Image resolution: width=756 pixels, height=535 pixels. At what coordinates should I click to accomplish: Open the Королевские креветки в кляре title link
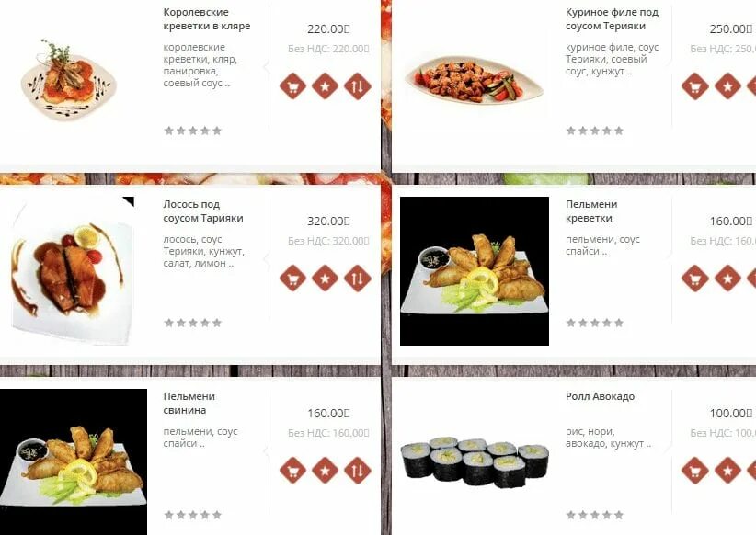[206, 19]
